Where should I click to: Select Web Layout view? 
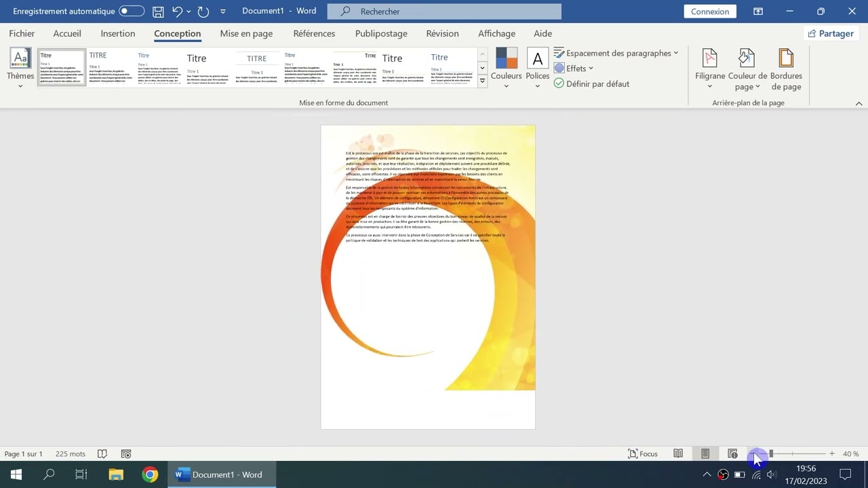pos(732,453)
